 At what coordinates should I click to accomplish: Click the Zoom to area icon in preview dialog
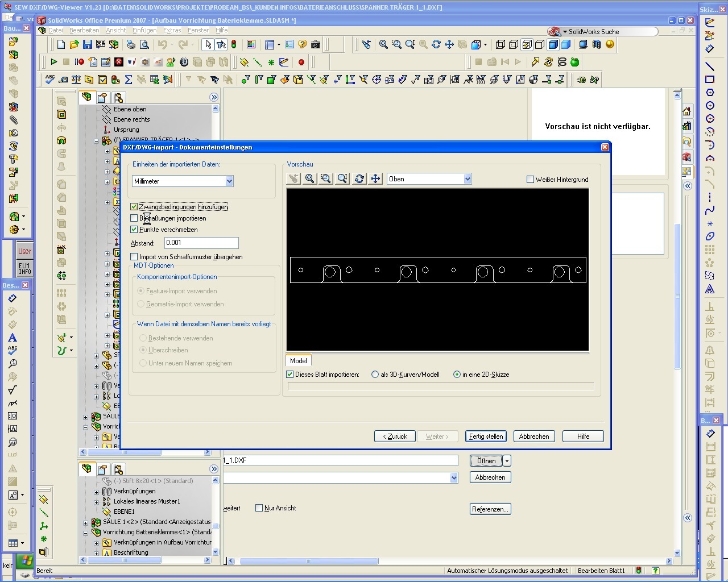pyautogui.click(x=326, y=178)
